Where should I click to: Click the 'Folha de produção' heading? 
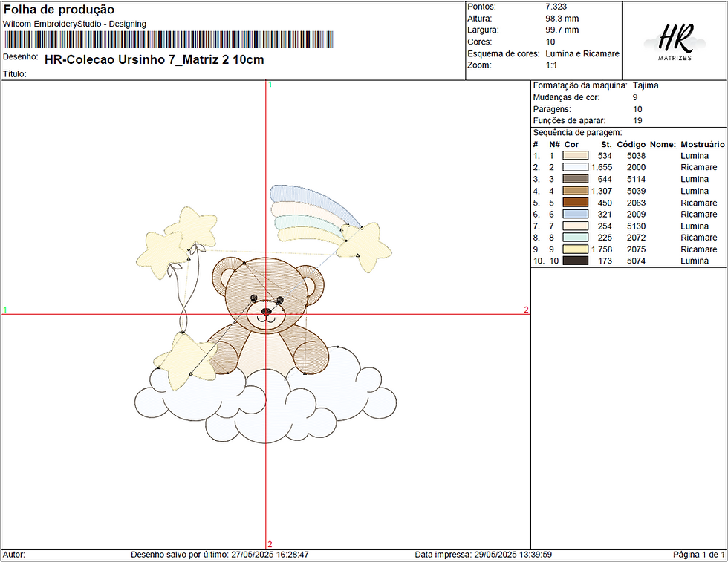pyautogui.click(x=59, y=10)
